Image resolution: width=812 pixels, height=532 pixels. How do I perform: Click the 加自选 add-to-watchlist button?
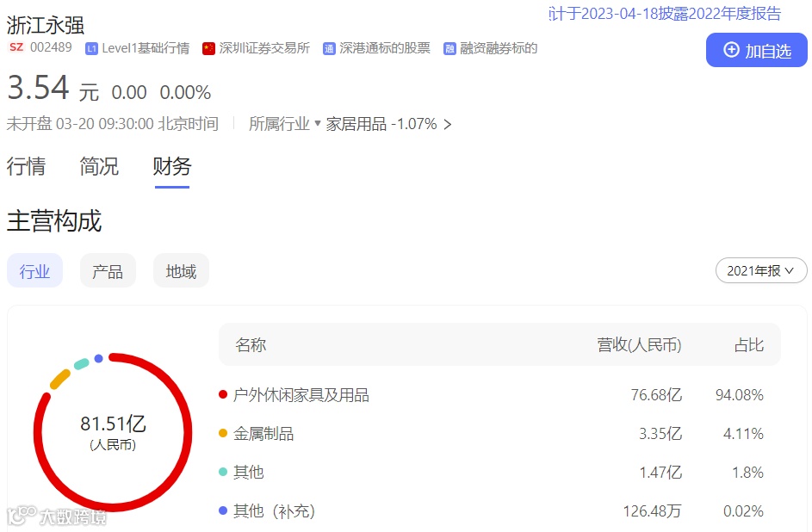(x=756, y=50)
